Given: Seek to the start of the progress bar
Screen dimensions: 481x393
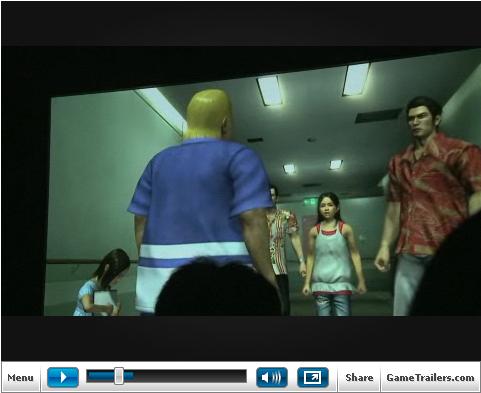Looking at the screenshot, I should pos(88,376).
